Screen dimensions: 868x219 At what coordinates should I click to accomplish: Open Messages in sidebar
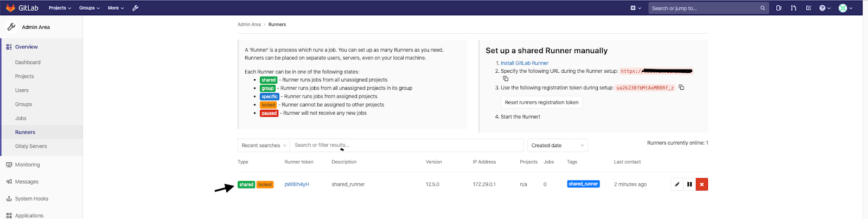(27, 182)
